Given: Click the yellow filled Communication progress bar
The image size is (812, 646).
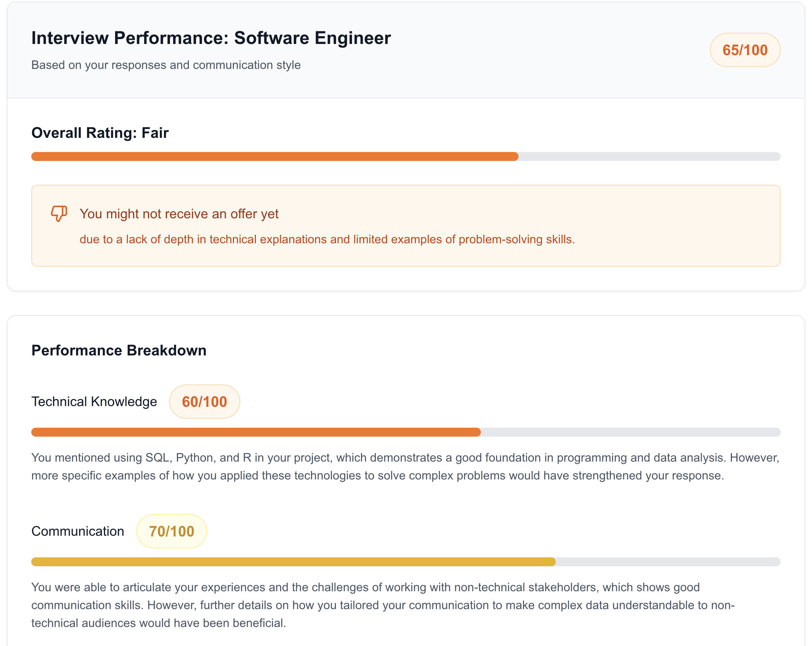Looking at the screenshot, I should point(293,562).
